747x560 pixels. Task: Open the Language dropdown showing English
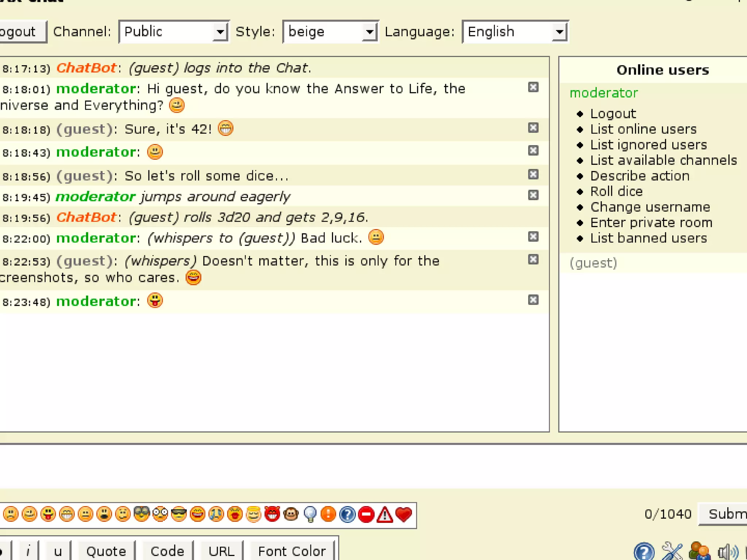point(515,32)
